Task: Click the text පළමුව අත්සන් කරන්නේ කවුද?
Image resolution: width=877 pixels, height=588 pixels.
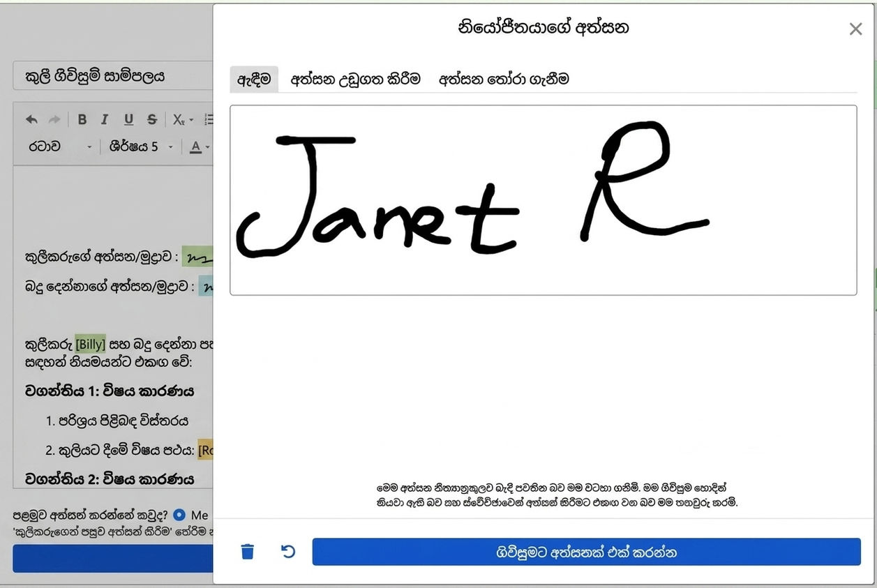Action: (90, 515)
